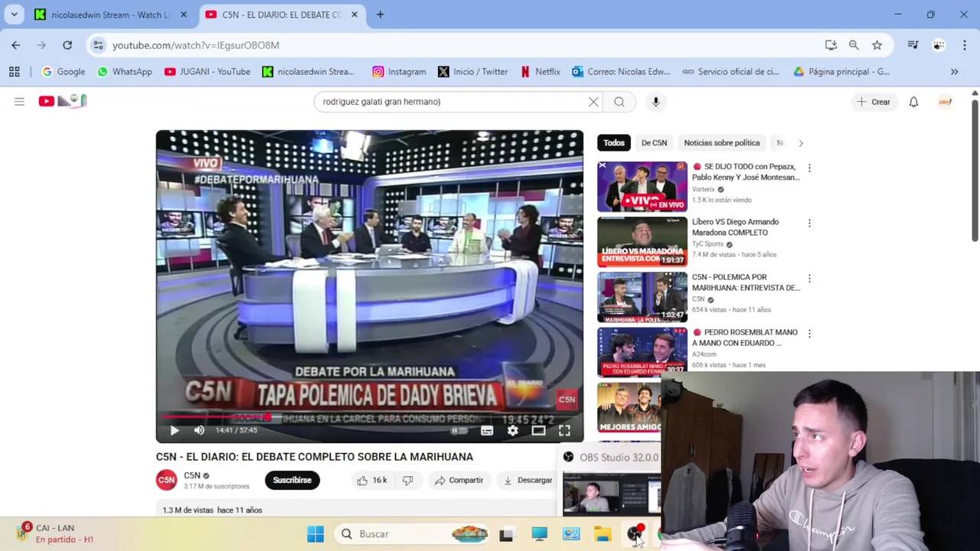The width and height of the screenshot is (980, 551).
Task: Mute the video volume speaker icon
Action: tap(199, 430)
